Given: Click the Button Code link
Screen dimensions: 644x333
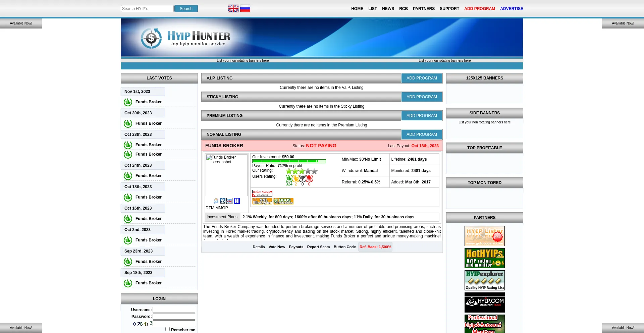Looking at the screenshot, I should point(344,247).
